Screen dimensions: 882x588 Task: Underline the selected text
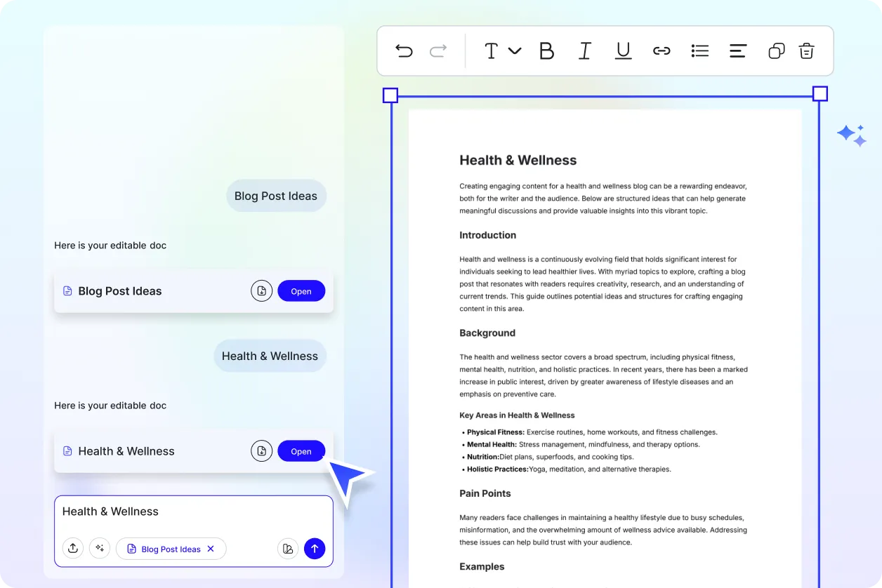tap(623, 51)
